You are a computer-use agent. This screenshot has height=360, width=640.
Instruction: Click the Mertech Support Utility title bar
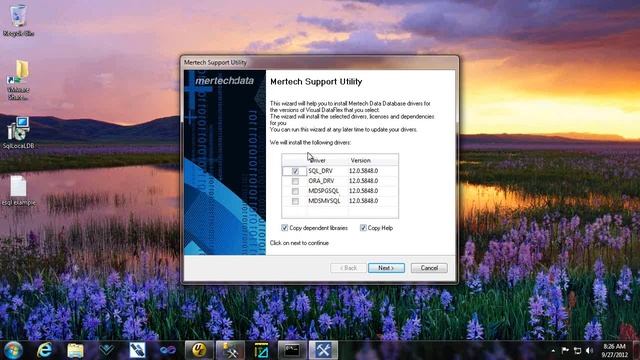click(x=319, y=62)
